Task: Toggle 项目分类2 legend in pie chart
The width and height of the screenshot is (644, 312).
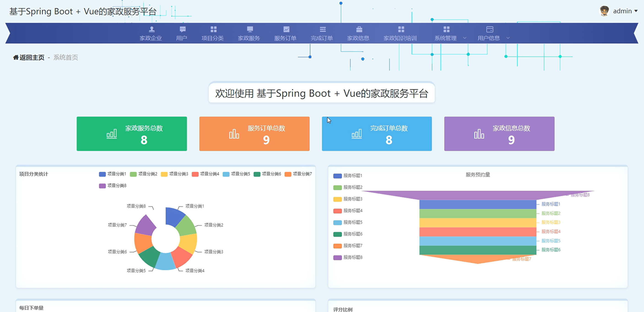Action: tap(143, 174)
